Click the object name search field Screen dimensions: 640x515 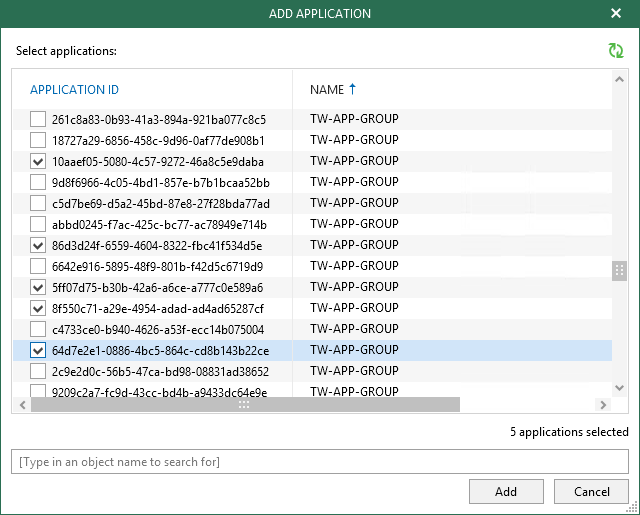pos(320,462)
